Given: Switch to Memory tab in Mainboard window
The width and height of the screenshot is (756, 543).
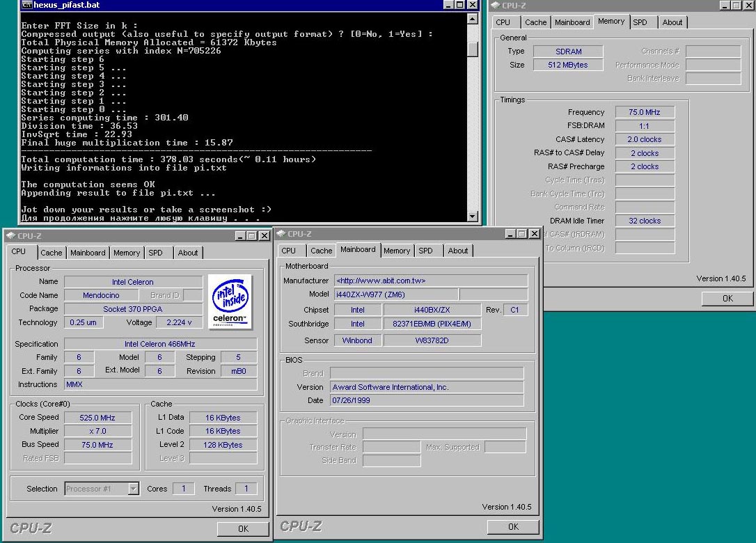Looking at the screenshot, I should (x=396, y=251).
